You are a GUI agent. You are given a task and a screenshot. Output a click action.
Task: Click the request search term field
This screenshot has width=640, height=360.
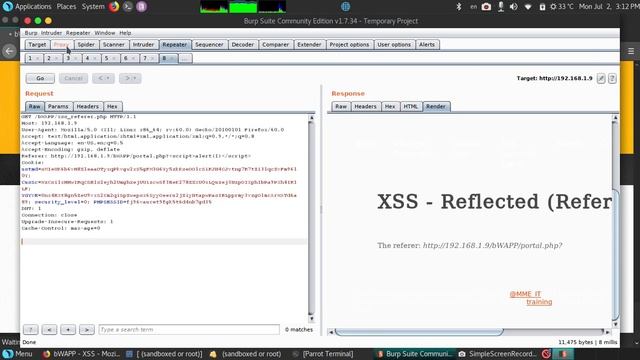189,329
